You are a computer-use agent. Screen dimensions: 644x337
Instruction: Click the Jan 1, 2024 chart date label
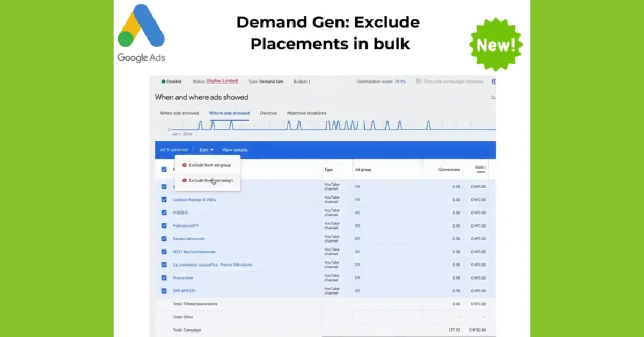pos(181,134)
